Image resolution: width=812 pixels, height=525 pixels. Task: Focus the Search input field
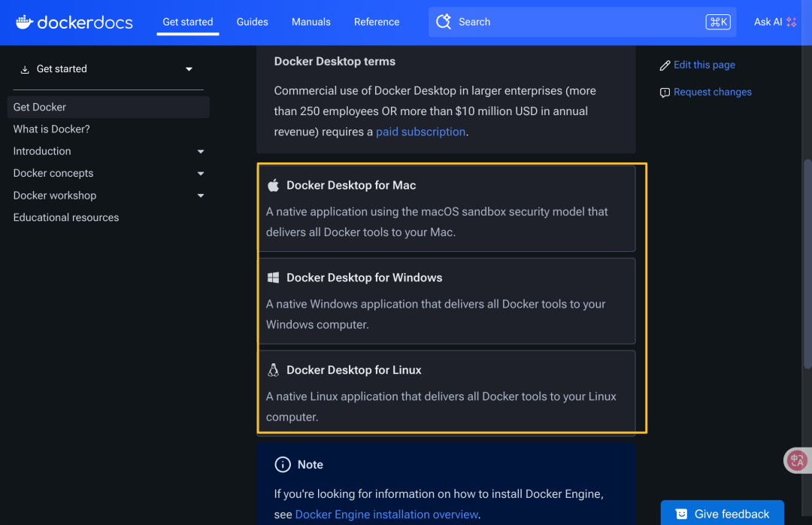pos(582,22)
